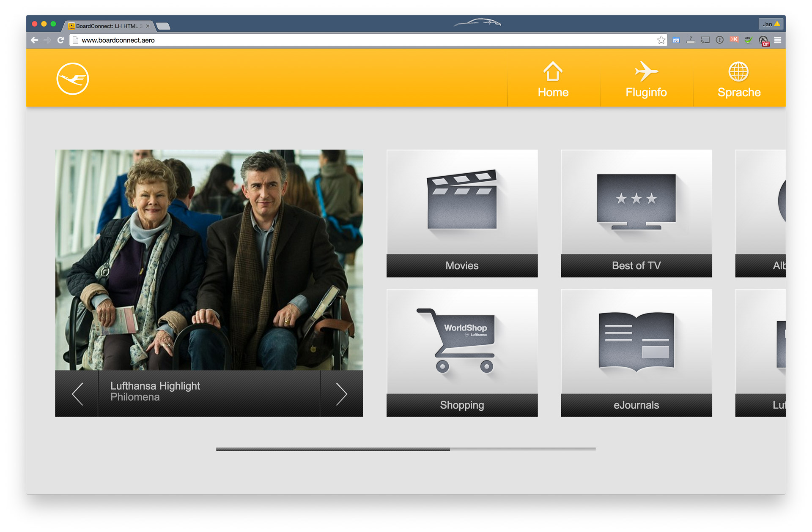Click the tray-shaped extension icon with question mark
The height and width of the screenshot is (532, 812).
point(691,40)
